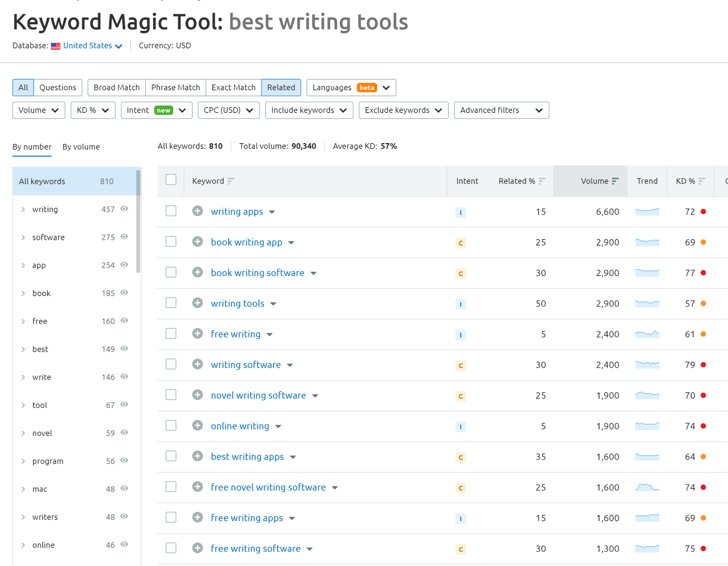
Task: Check the 'writing apps' row checkbox
Action: pyautogui.click(x=171, y=211)
